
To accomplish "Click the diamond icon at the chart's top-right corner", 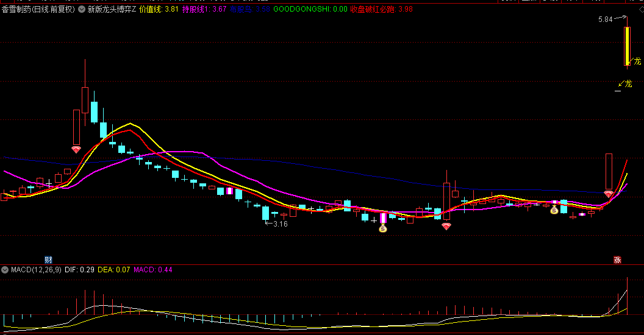I will (x=641, y=9).
